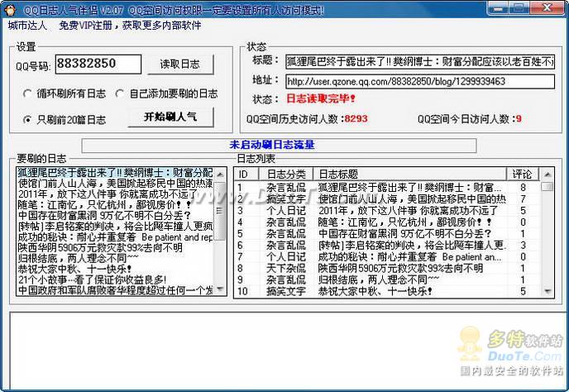Screen dimensions: 569x392
Task: Open the 城市达人 menu
Action: (27, 26)
